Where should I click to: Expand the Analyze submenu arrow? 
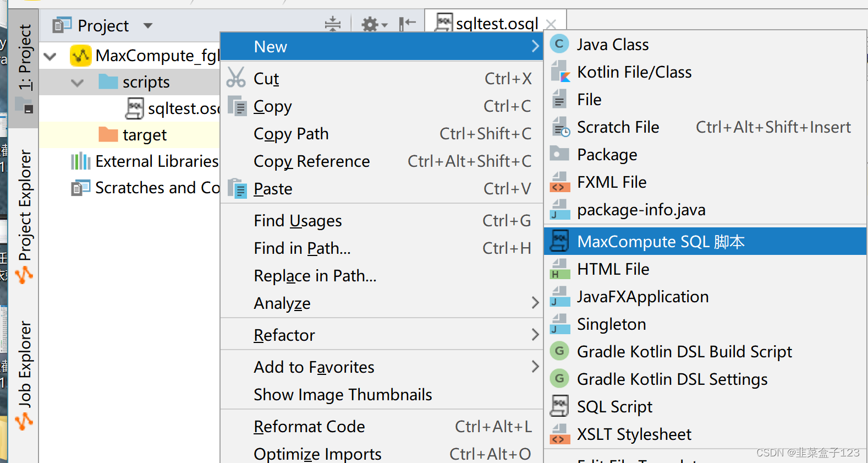tap(535, 303)
